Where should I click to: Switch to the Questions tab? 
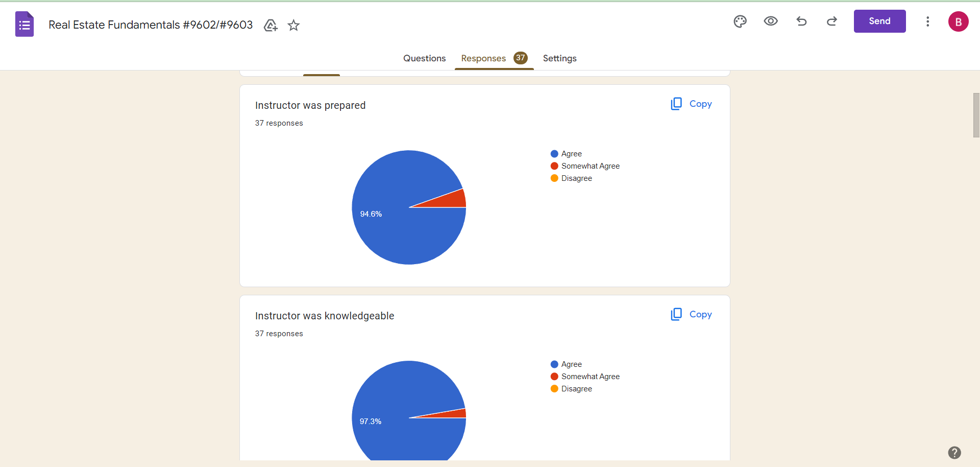tap(424, 58)
